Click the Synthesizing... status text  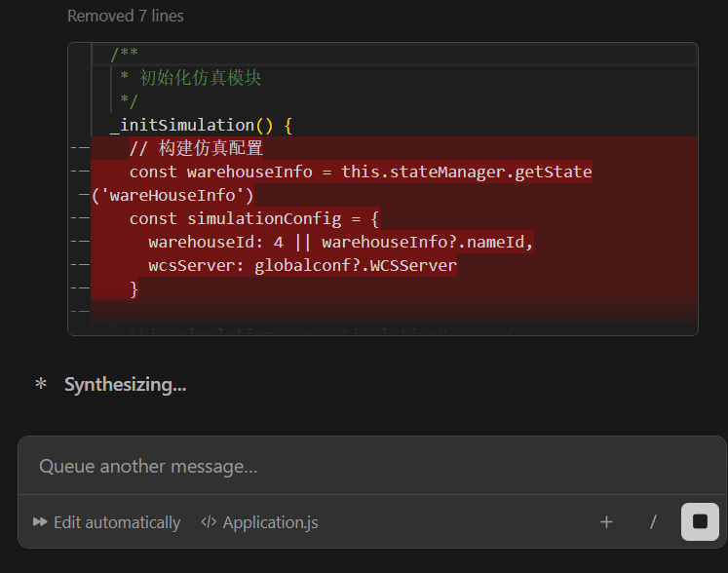point(126,385)
